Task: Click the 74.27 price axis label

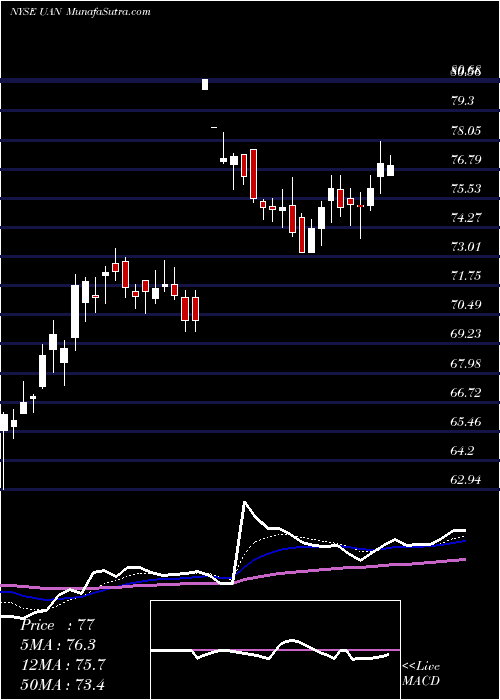Action: click(x=466, y=217)
